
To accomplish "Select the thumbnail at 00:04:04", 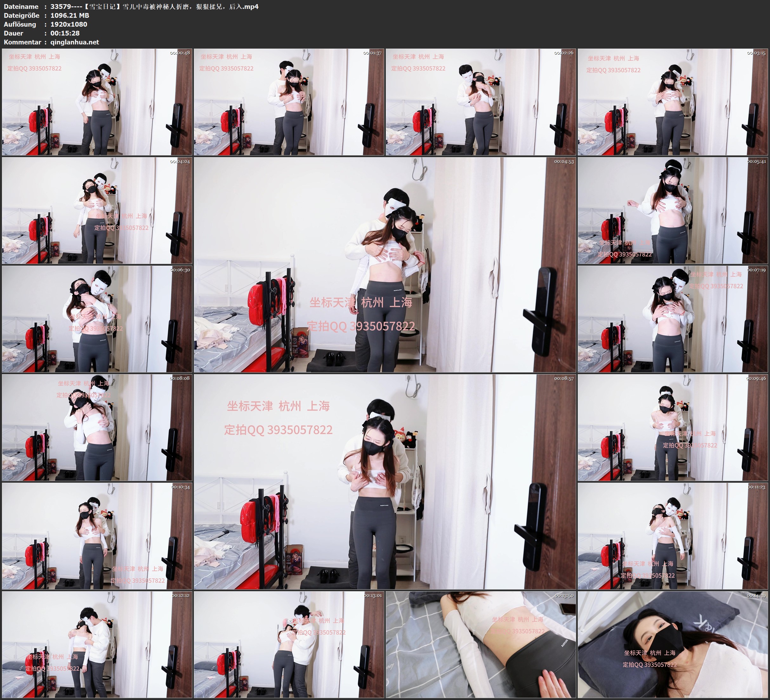I will coord(97,210).
